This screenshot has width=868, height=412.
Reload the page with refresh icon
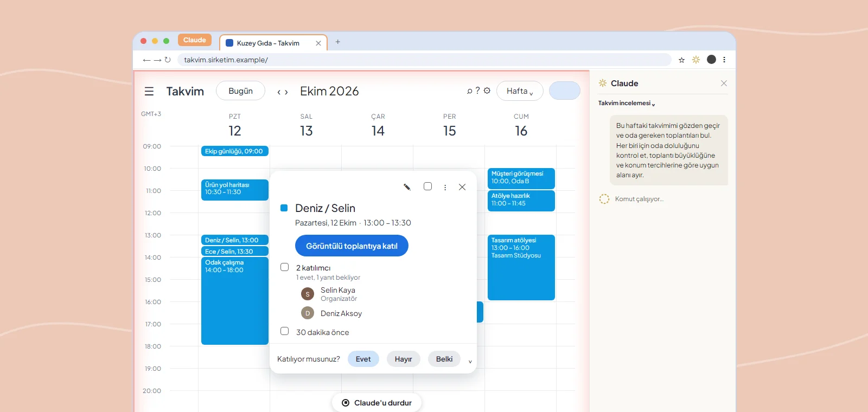point(168,60)
